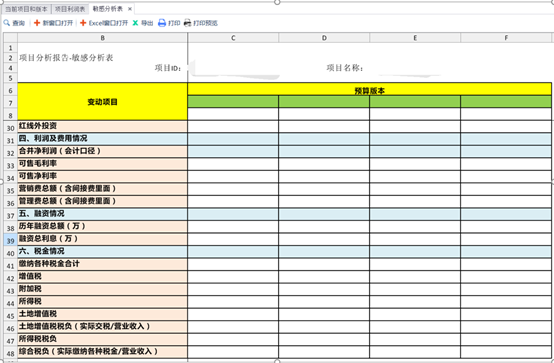Screen dimensions: 554x363
Task: Select the 敏感分析表 tab
Action: 108,9
